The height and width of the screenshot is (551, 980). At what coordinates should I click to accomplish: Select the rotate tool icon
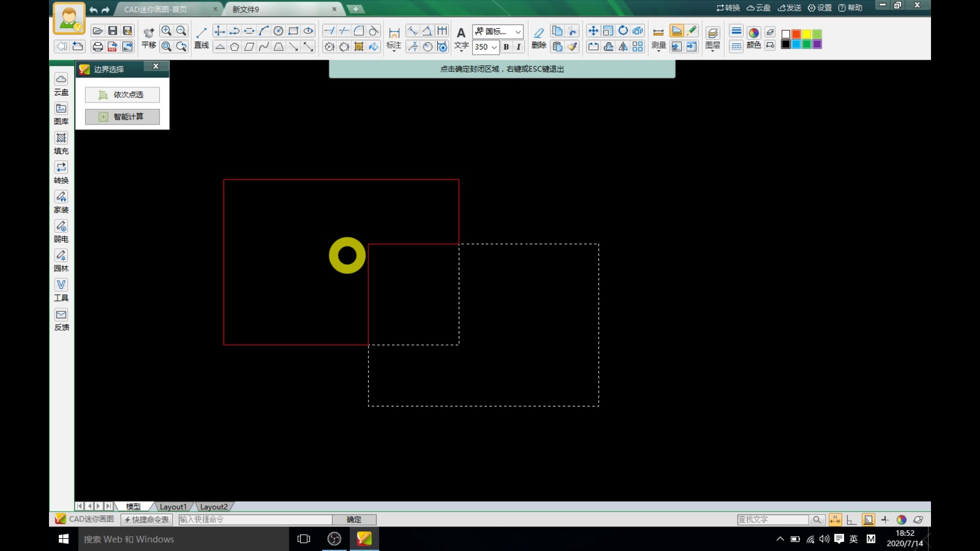click(x=623, y=31)
